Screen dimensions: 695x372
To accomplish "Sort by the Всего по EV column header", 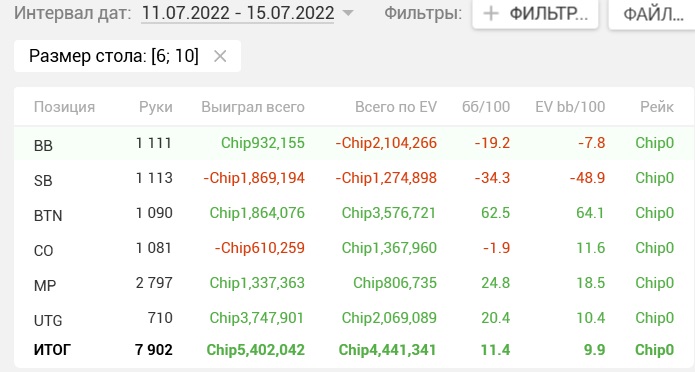I will click(396, 107).
